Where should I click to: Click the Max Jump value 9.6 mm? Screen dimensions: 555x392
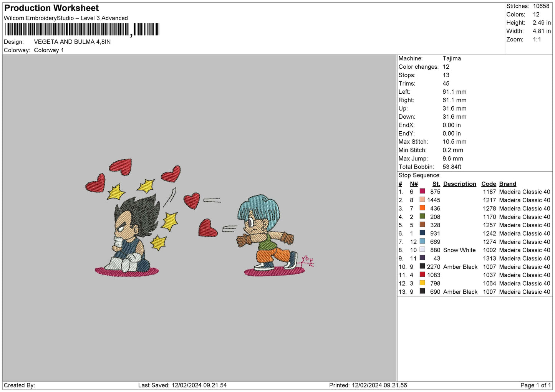(x=453, y=159)
